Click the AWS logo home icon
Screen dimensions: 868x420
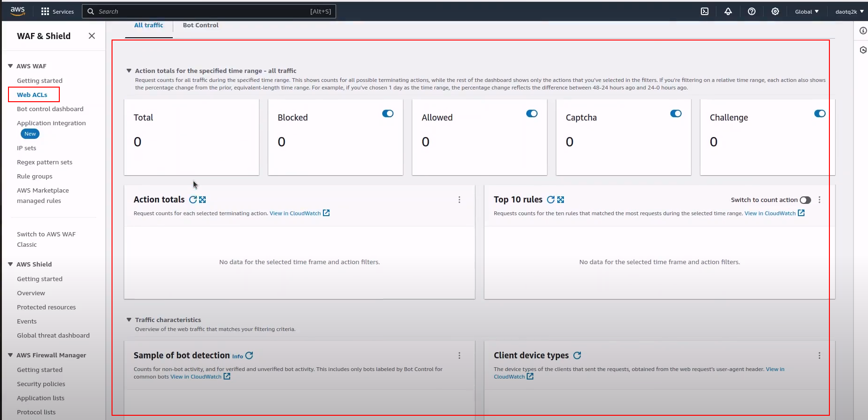tap(17, 11)
